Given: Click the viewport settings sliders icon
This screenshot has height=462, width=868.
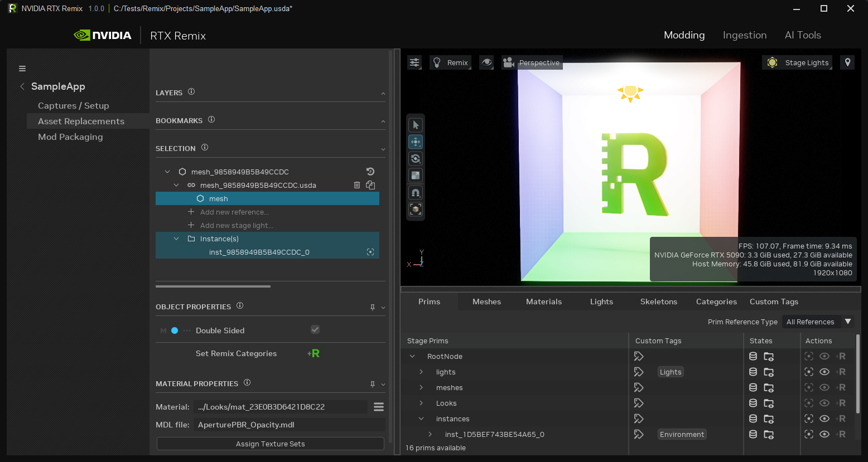Looking at the screenshot, I should [x=414, y=62].
